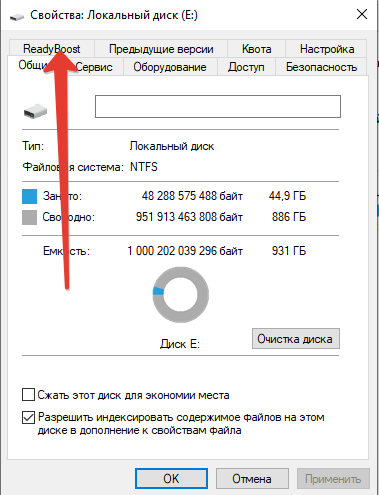Click the Отмена button

point(252,479)
